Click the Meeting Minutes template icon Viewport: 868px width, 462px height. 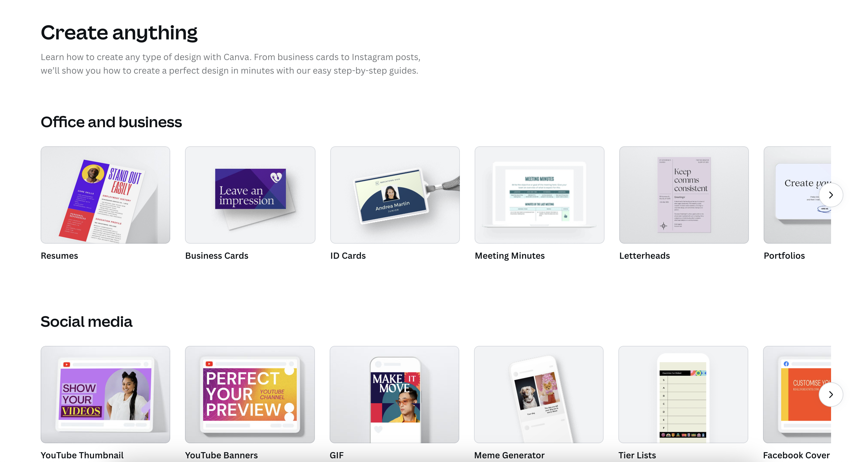tap(539, 195)
